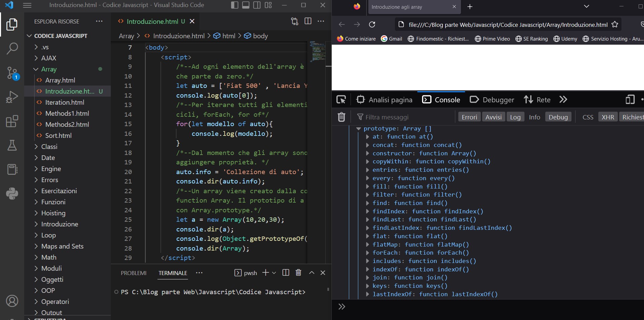Screen dimensions: 644x320
Task: Open the Accounts menu in VS Code
Action: pyautogui.click(x=12, y=301)
